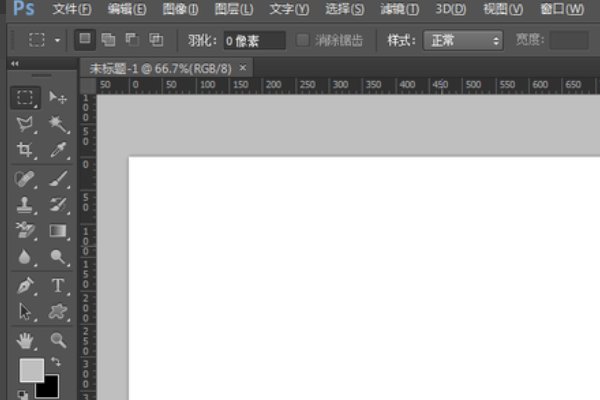The width and height of the screenshot is (600, 400).
Task: Choose Subtract from Selection mode
Action: 132,40
